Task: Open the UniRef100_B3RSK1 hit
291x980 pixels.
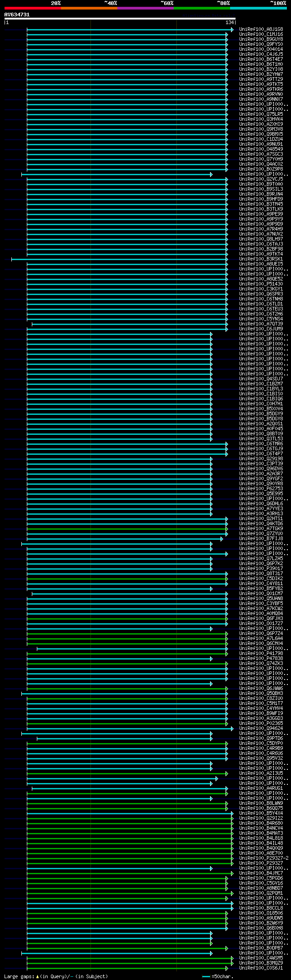Action: 261,259
